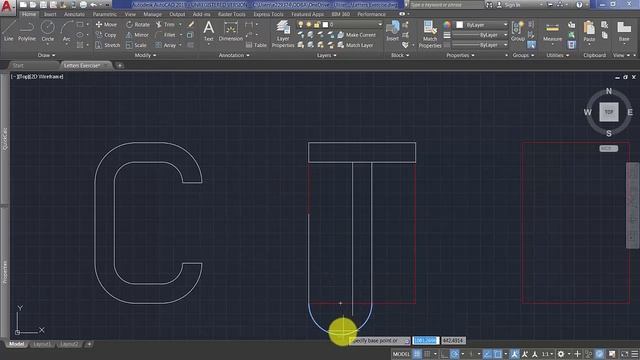Click the object color swatch
The image size is (640, 360).
pyautogui.click(x=460, y=25)
